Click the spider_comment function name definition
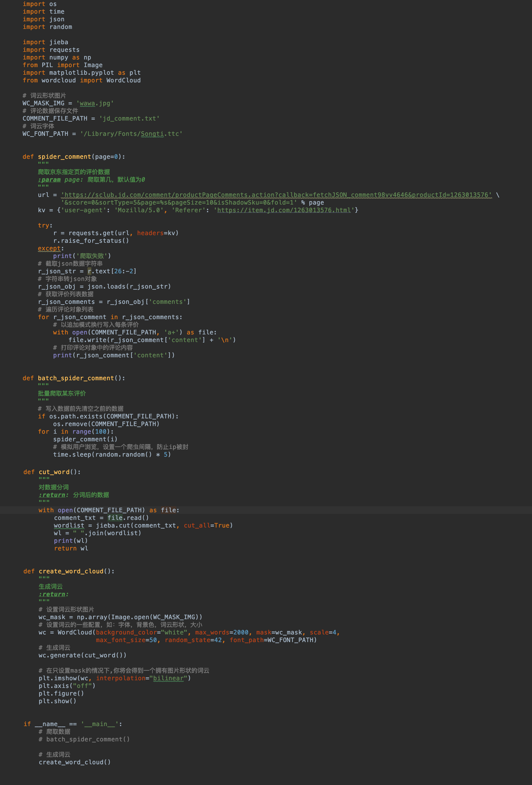This screenshot has height=785, width=532. (64, 157)
